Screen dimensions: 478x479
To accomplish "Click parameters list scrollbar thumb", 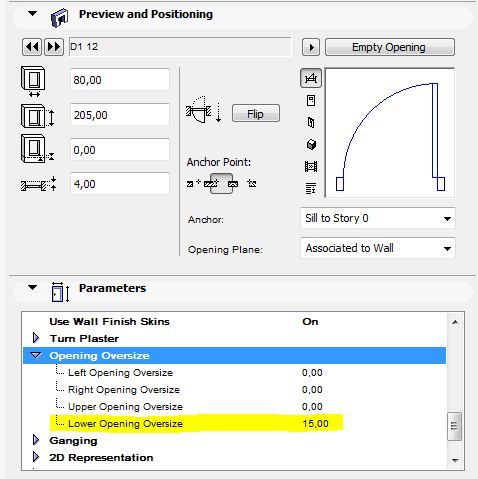I will (x=455, y=426).
